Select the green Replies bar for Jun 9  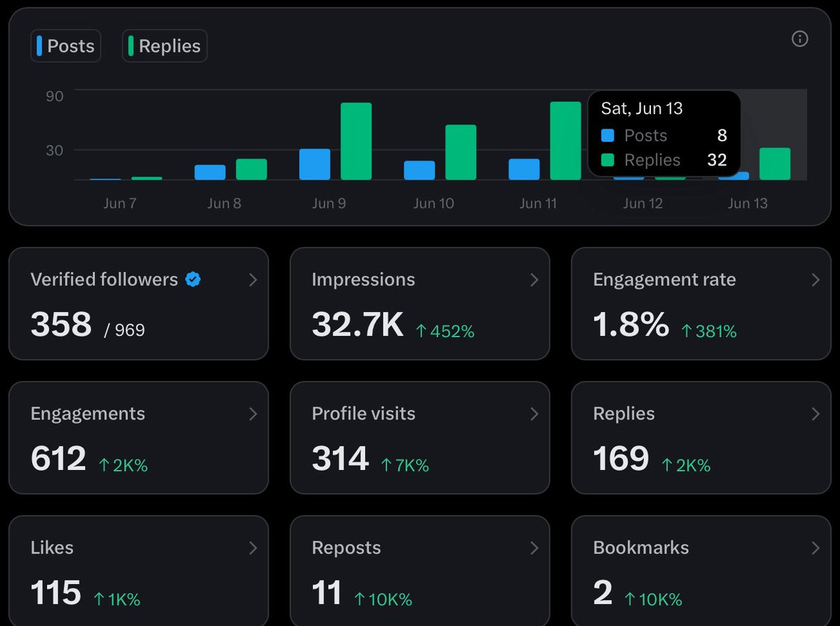point(356,141)
